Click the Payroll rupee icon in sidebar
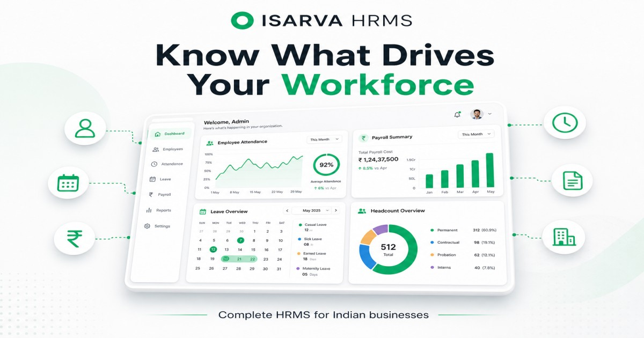The height and width of the screenshot is (338, 644). pos(151,195)
